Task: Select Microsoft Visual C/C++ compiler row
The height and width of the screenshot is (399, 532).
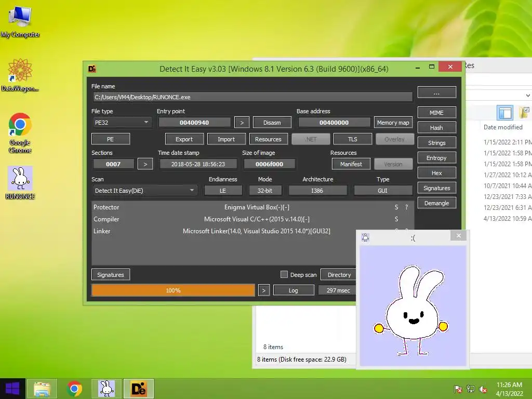Action: tap(253, 219)
